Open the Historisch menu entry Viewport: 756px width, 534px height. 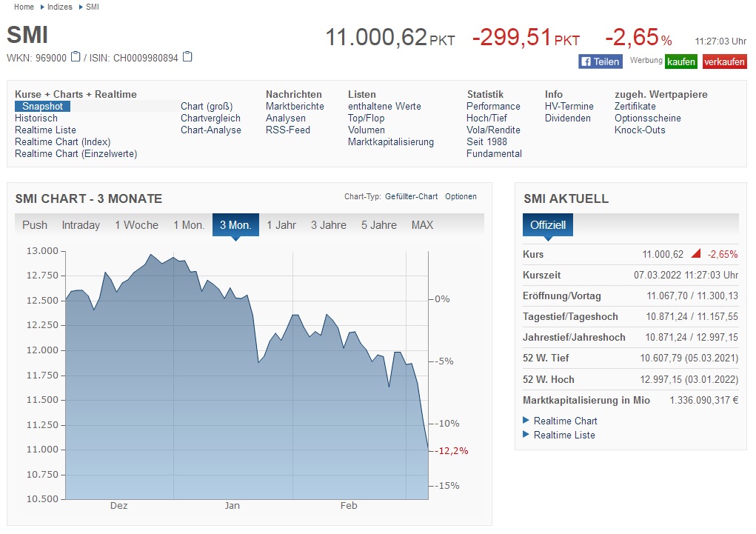[36, 118]
